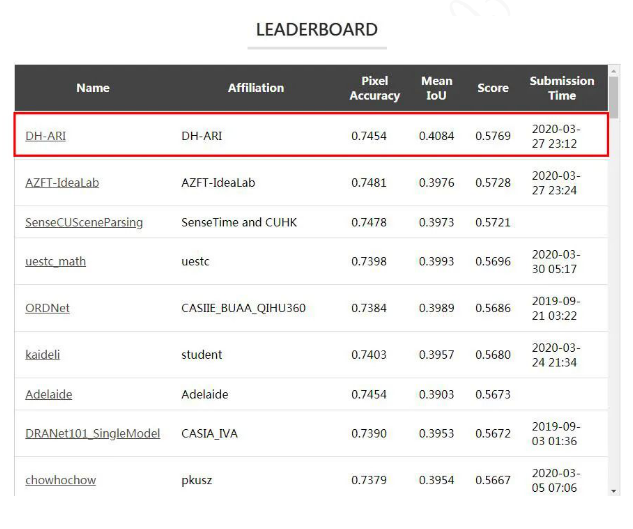Screen dimensions: 633x529
Task: Open the kaideli participant link
Action: (43, 354)
